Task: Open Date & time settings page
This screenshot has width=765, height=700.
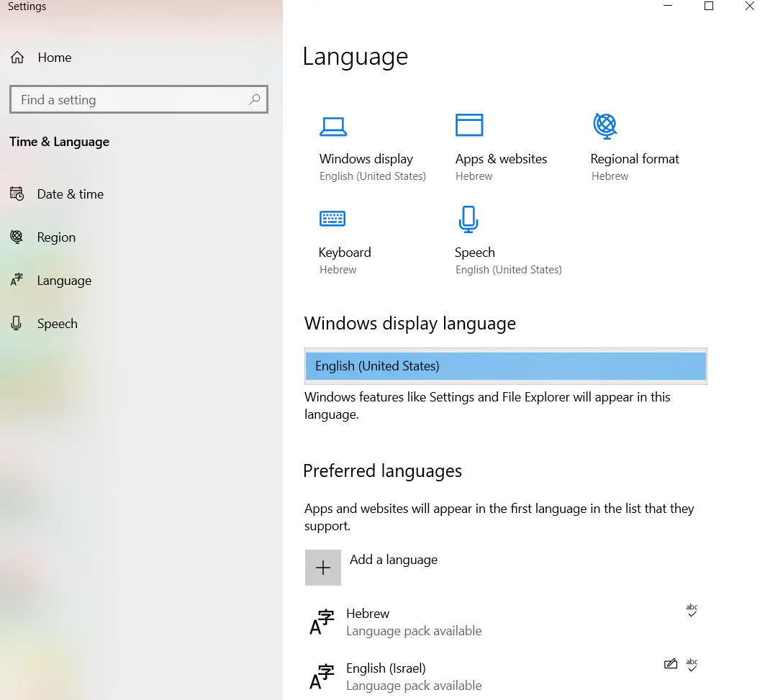Action: pyautogui.click(x=70, y=194)
